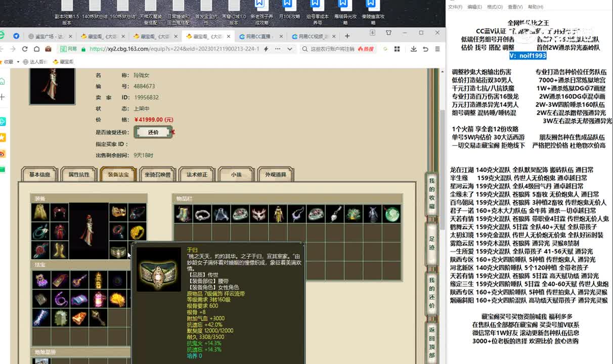Open the browser apps grid icon
The width and height of the screenshot is (613, 364).
[x=397, y=49]
